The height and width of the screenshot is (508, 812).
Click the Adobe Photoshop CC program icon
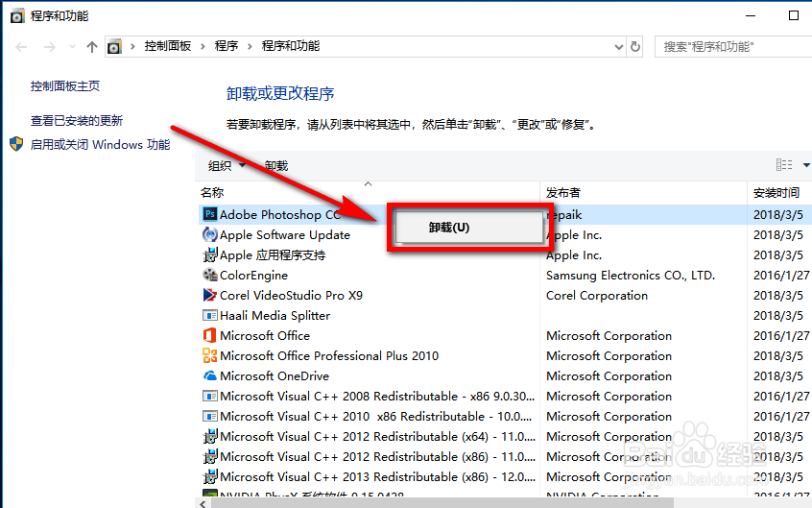pyautogui.click(x=210, y=214)
